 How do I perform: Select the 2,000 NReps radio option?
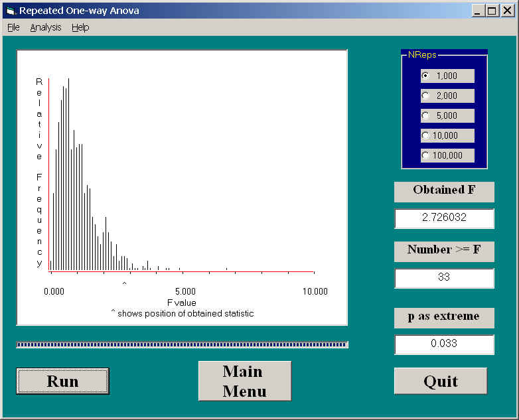click(426, 96)
